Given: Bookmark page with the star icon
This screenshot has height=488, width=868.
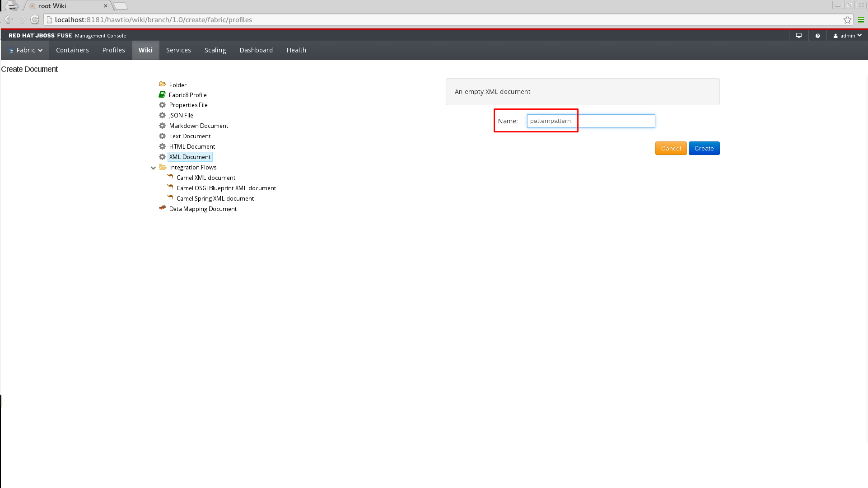Looking at the screenshot, I should pos(847,19).
